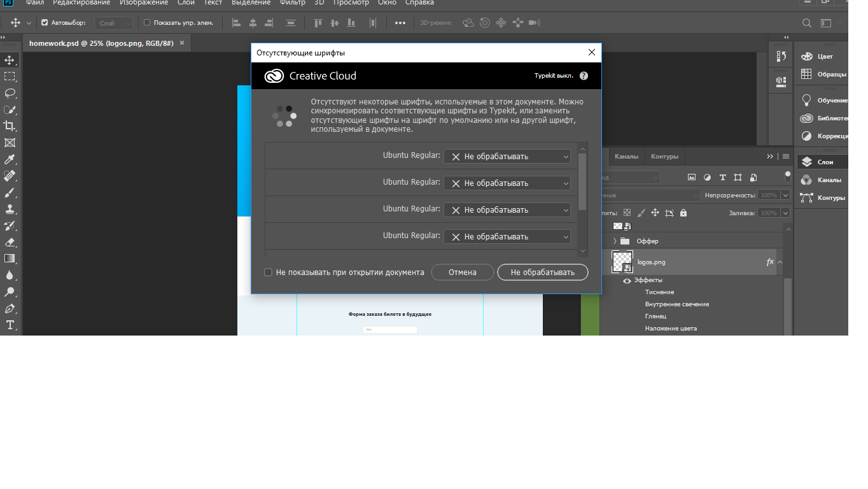Screen dimensions: 868x489
Task: Open the layers panel menu icon
Action: pyautogui.click(x=786, y=157)
